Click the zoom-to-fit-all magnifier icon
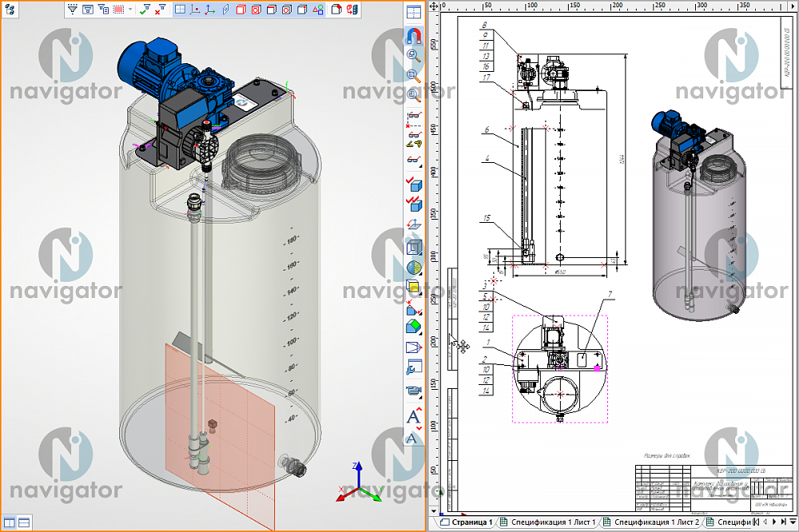 [x=414, y=56]
